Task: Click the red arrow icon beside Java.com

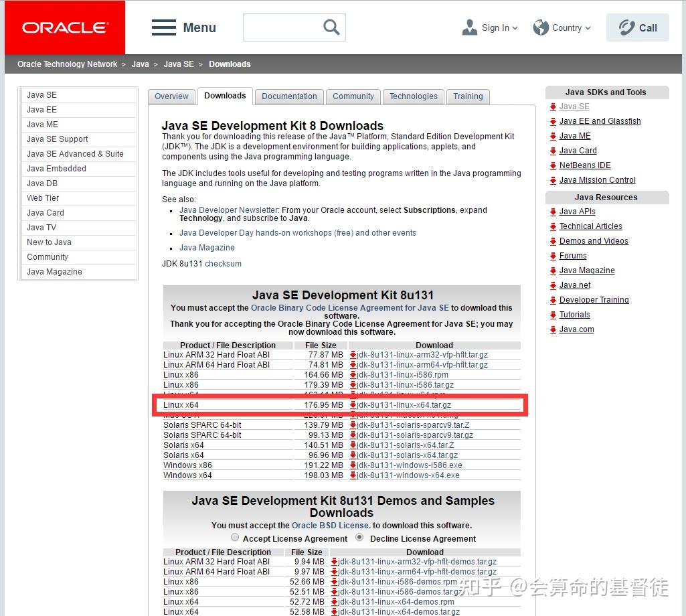Action: pos(553,329)
